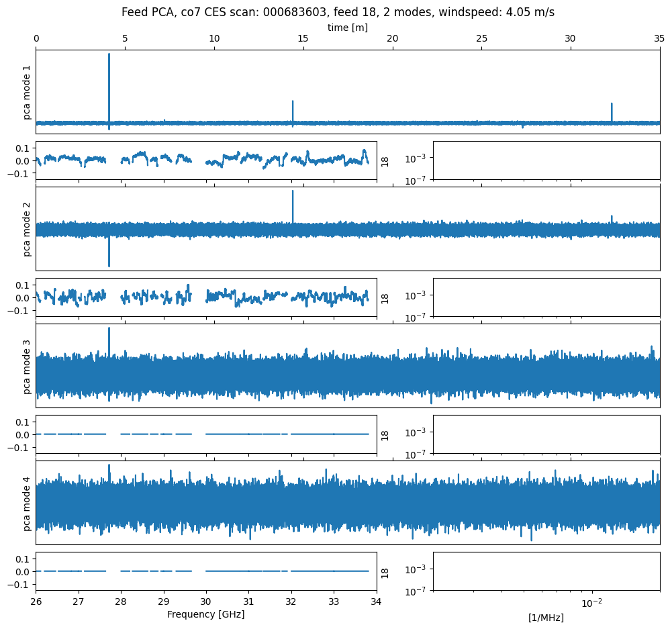The image size is (672, 629).
Task: Click the 'pca mode 1' y-axis label
Action: click(27, 92)
